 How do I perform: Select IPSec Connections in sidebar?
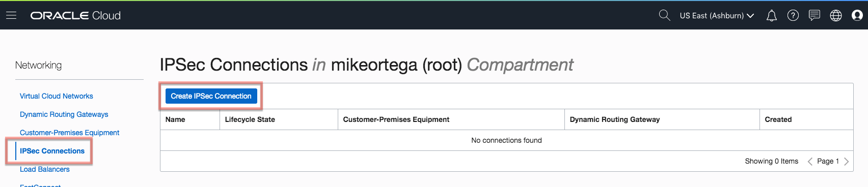click(52, 151)
